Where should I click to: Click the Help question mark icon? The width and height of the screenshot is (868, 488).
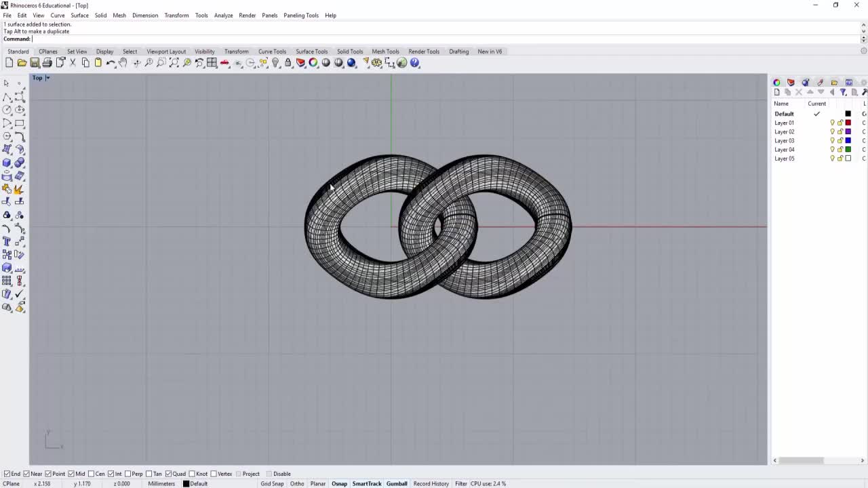click(415, 63)
